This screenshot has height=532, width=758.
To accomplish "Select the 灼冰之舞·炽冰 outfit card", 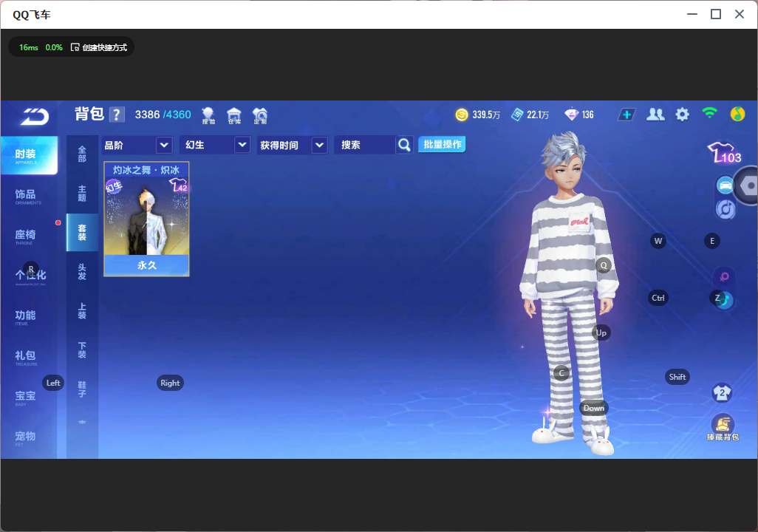I will (x=146, y=219).
